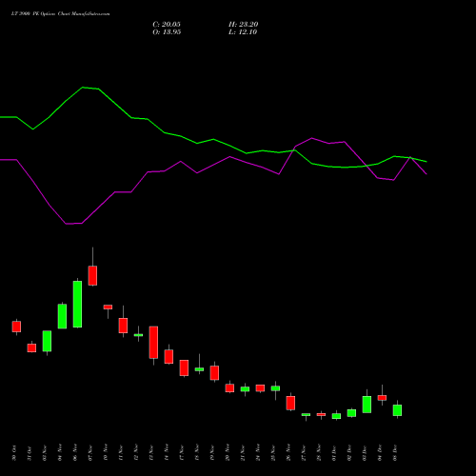
Task: Select the last green candle on 05 Dec
Action: click(397, 410)
